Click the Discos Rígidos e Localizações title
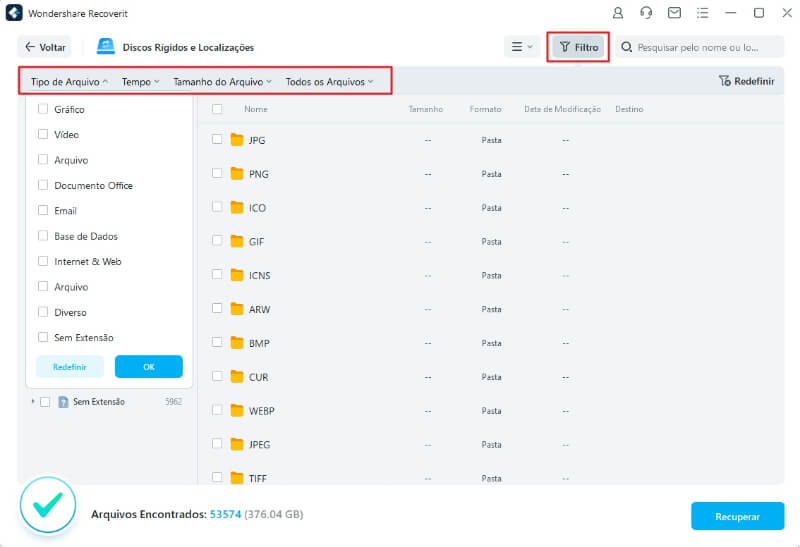 click(188, 47)
